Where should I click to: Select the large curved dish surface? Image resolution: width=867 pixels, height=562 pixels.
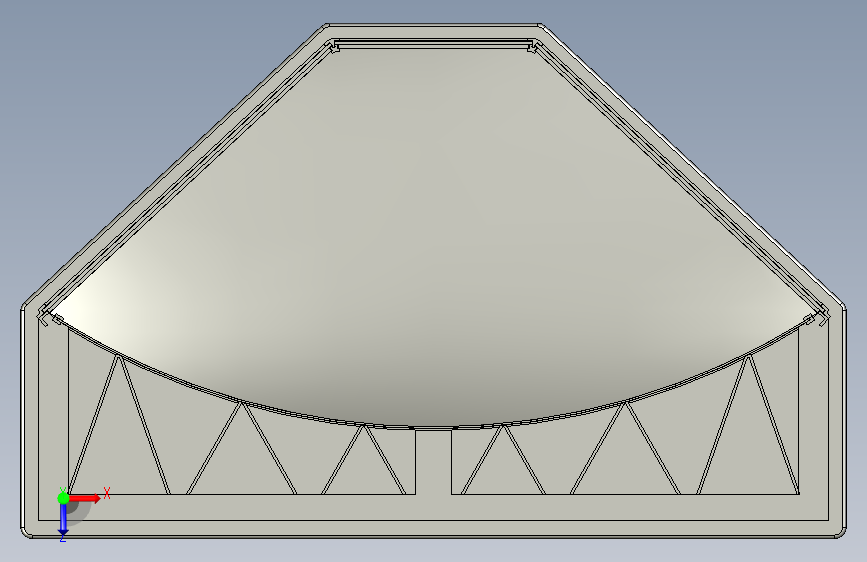(434, 238)
